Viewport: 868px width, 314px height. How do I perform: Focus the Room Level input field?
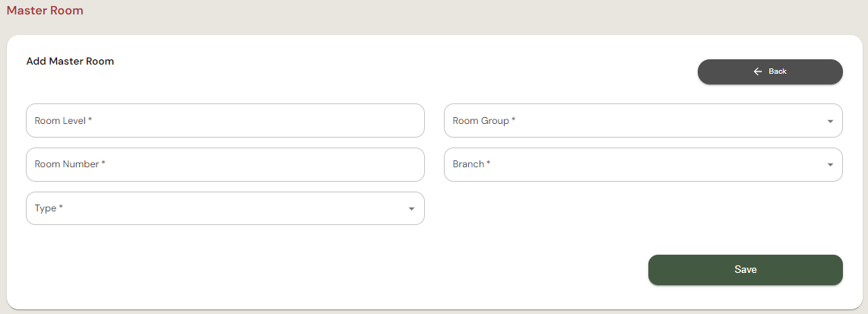click(x=225, y=121)
